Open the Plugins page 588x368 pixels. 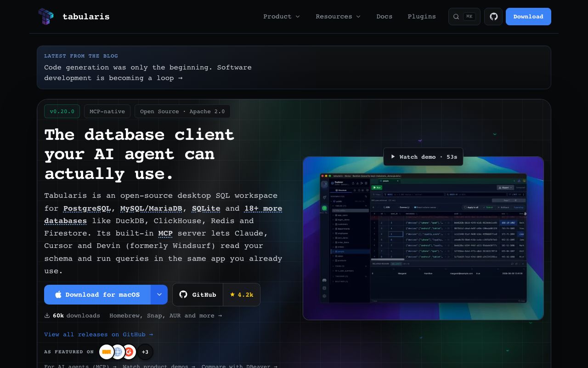coord(422,17)
